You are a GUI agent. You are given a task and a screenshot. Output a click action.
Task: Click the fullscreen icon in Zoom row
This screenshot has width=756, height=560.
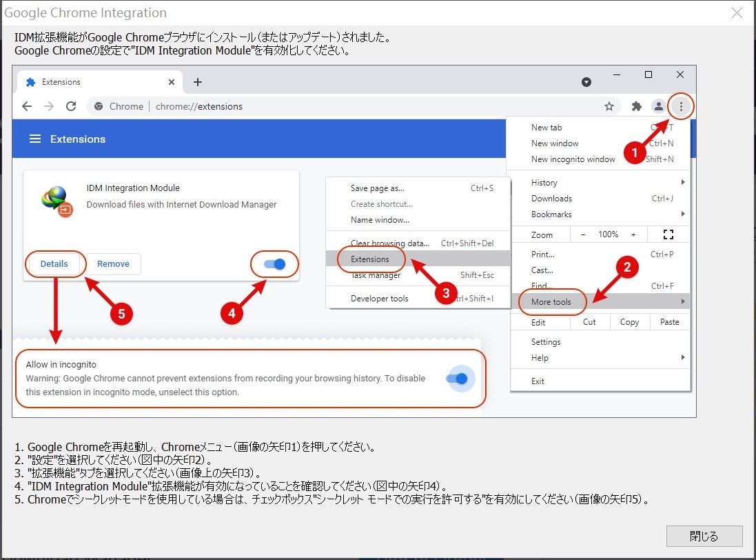tap(668, 235)
